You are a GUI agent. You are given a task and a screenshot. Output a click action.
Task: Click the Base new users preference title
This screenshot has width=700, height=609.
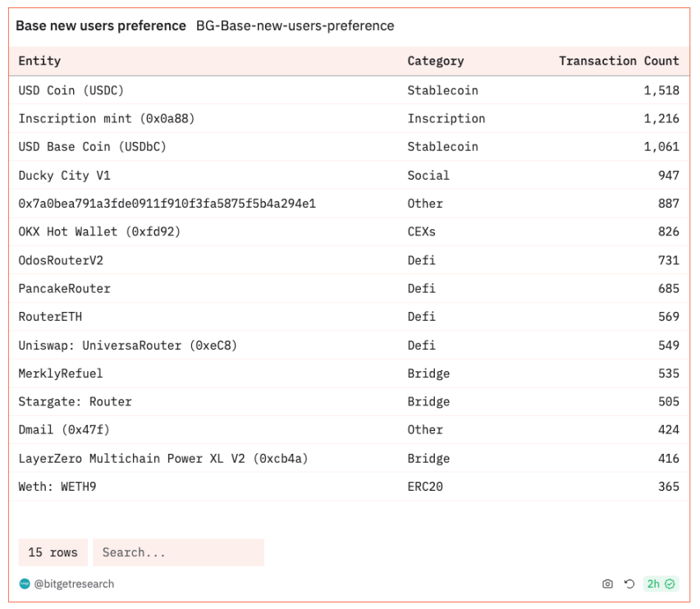101,26
